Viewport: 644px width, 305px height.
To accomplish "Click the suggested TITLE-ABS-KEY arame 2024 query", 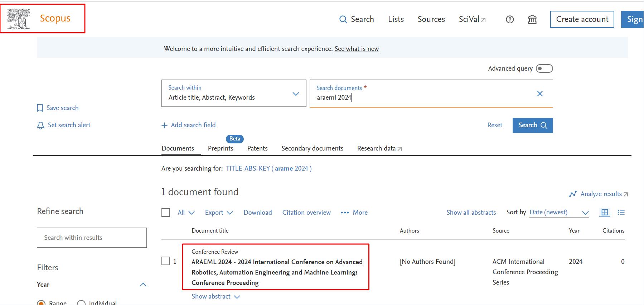I will coord(268,168).
